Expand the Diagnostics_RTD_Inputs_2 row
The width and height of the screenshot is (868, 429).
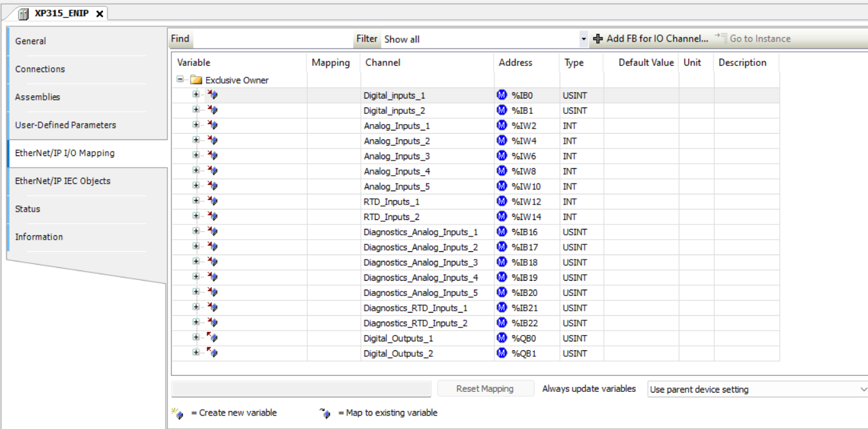[196, 323]
